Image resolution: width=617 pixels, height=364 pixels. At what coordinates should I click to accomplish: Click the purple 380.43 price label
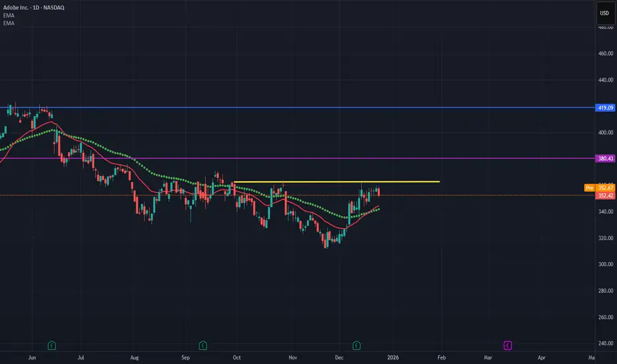pyautogui.click(x=606, y=159)
